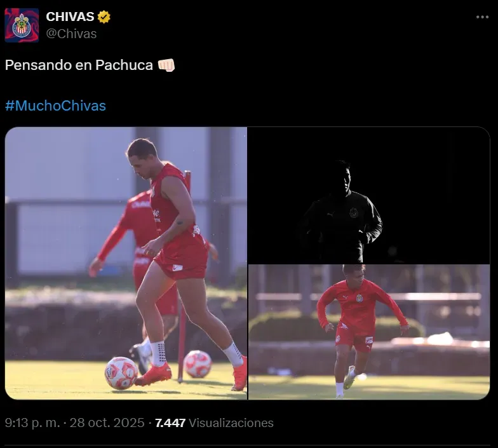
Task: Click the red training pole in photo
Action: [183, 276]
